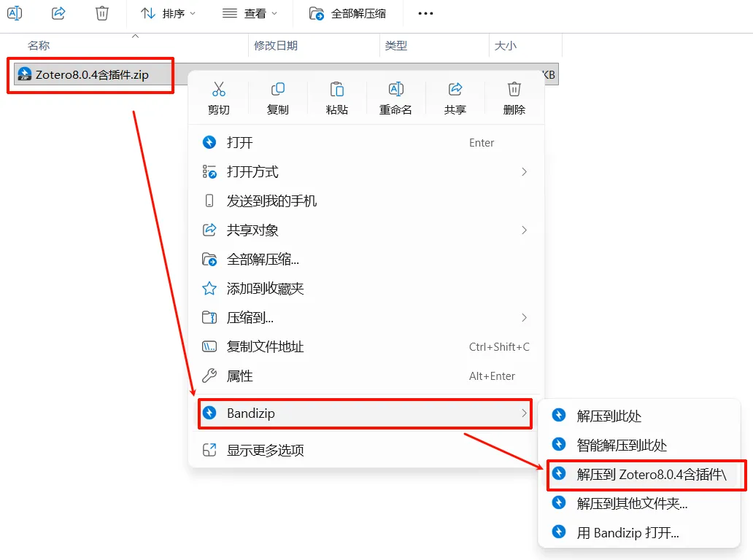This screenshot has width=753, height=560.
Task: Select 用 Bandizip 打开... option
Action: pos(639,532)
